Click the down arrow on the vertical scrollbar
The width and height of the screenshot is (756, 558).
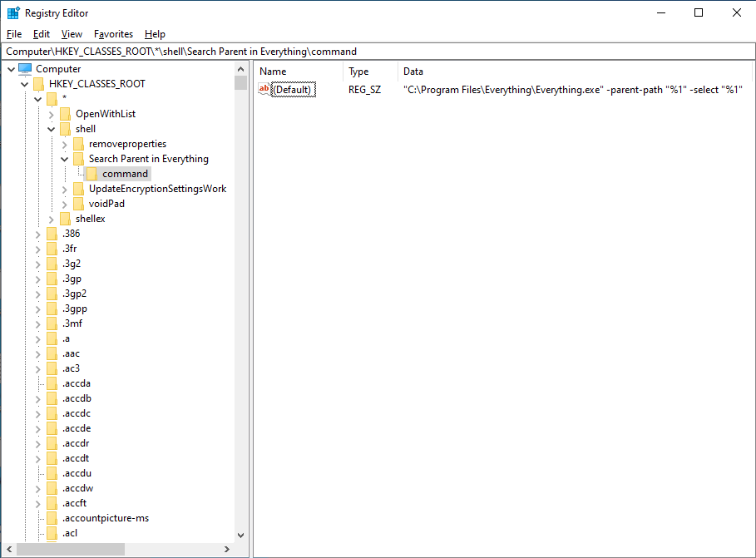(241, 535)
